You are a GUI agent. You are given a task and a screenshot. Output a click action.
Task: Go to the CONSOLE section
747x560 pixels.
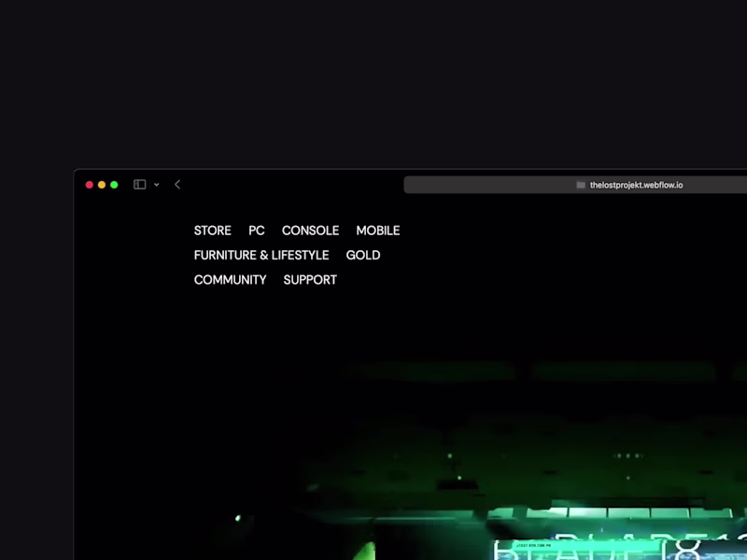(310, 231)
